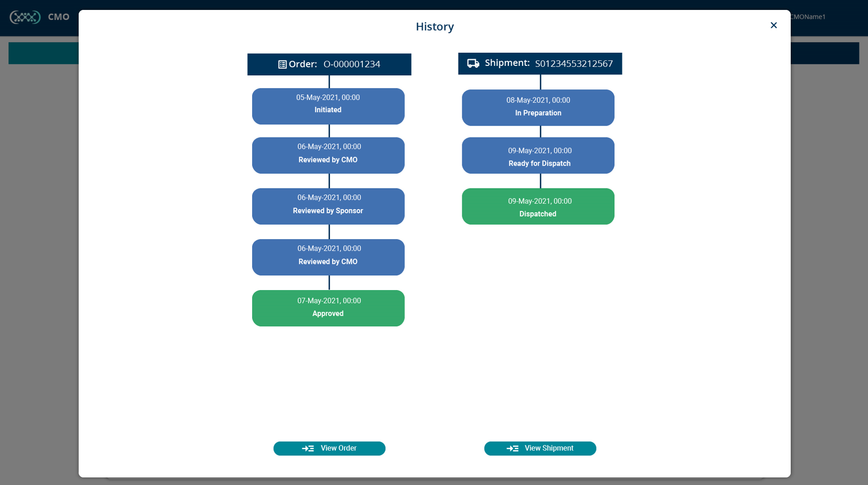This screenshot has width=868, height=485.
Task: Click the View Shipment button
Action: pyautogui.click(x=540, y=448)
